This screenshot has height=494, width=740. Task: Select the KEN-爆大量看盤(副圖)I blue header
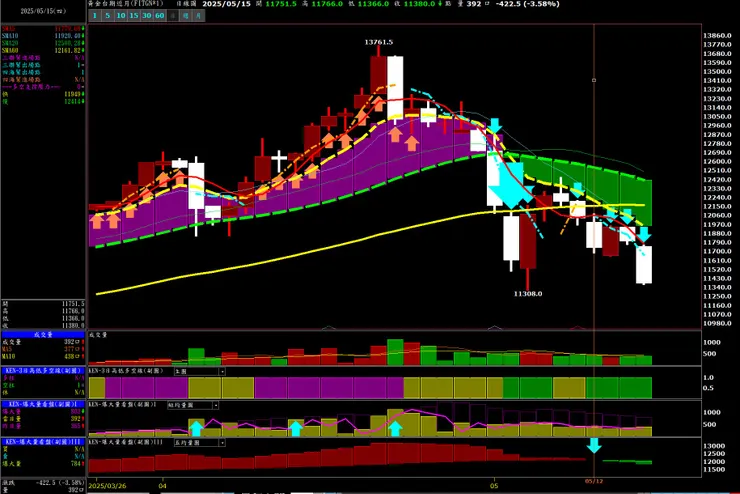pyautogui.click(x=43, y=404)
